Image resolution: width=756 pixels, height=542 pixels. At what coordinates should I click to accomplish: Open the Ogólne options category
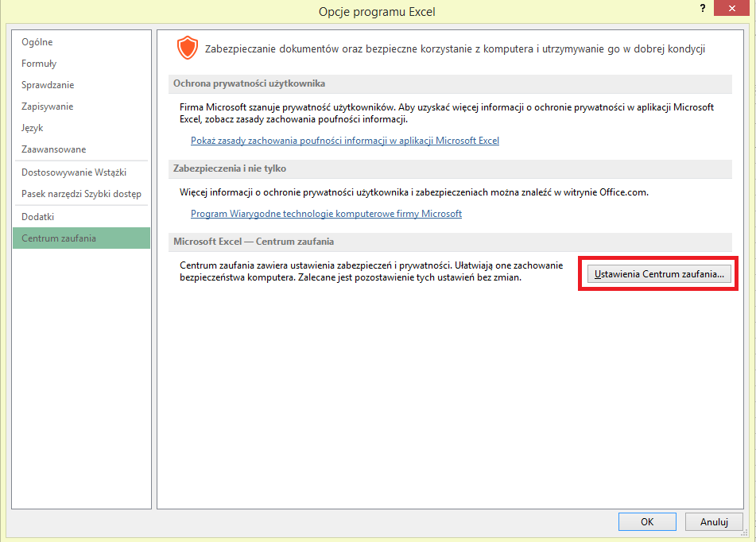click(x=81, y=42)
